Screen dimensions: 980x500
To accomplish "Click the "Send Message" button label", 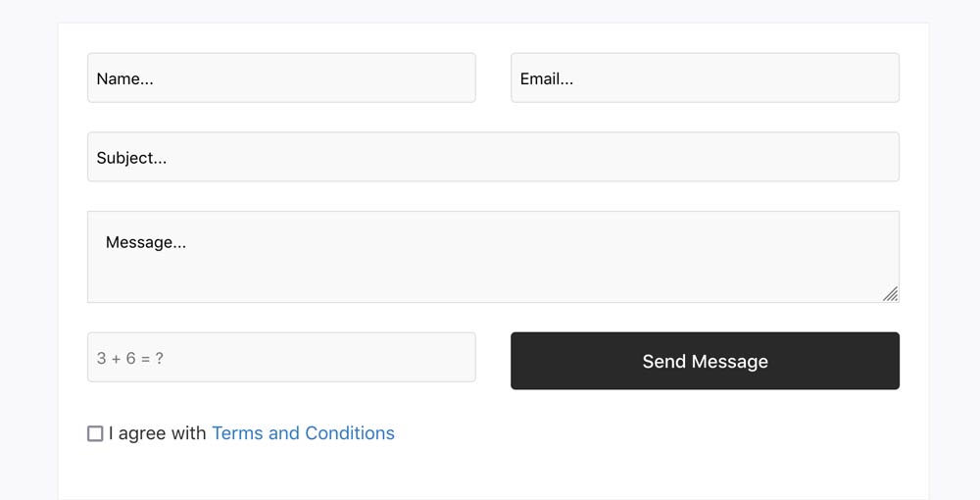I will tap(705, 362).
